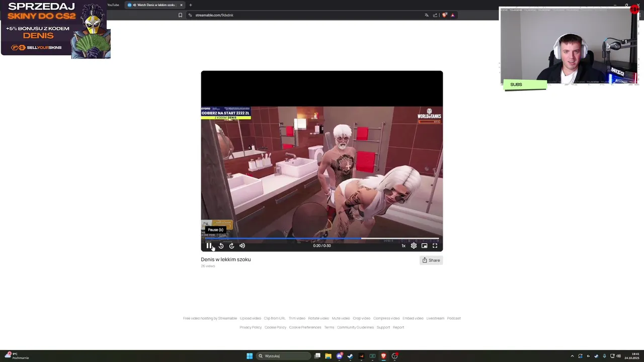The image size is (644, 362).
Task: Close the Streamable browser tab
Action: pyautogui.click(x=181, y=5)
